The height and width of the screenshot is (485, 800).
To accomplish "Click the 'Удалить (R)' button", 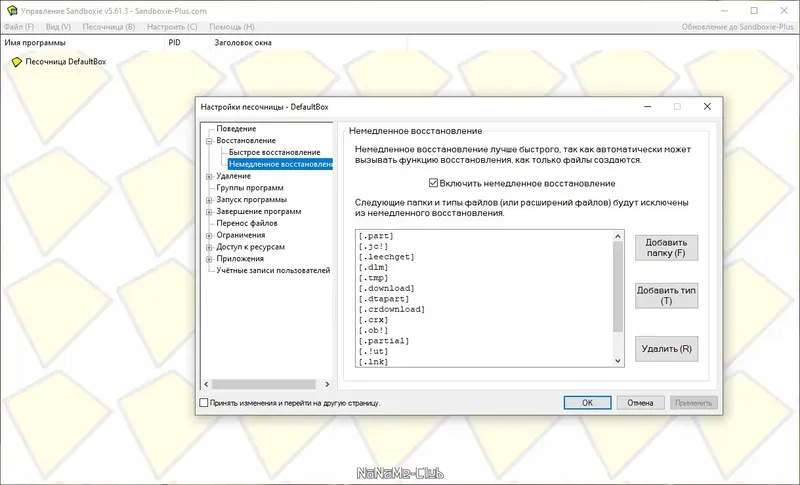I will 666,349.
